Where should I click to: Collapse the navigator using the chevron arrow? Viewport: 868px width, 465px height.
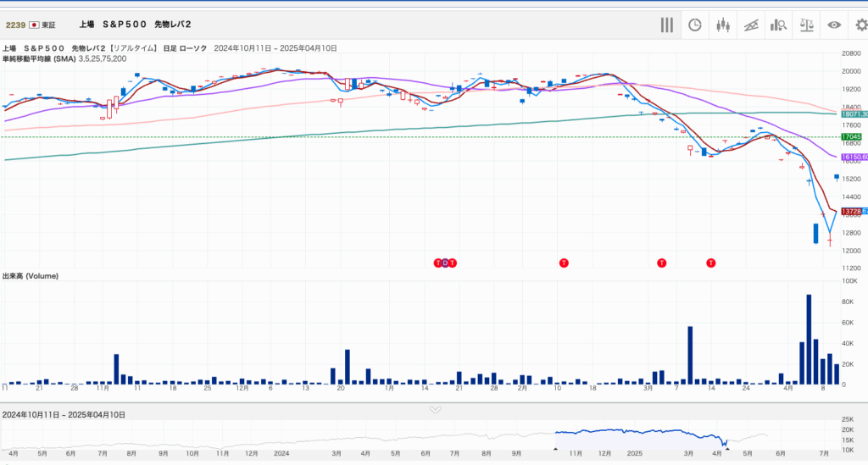pyautogui.click(x=435, y=410)
